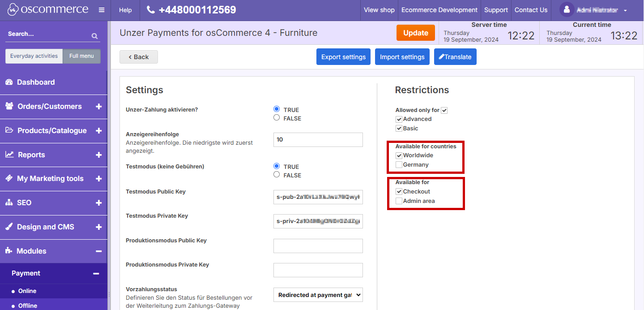Click Produktionsmodus Private Key field
Image resolution: width=644 pixels, height=310 pixels.
318,270
